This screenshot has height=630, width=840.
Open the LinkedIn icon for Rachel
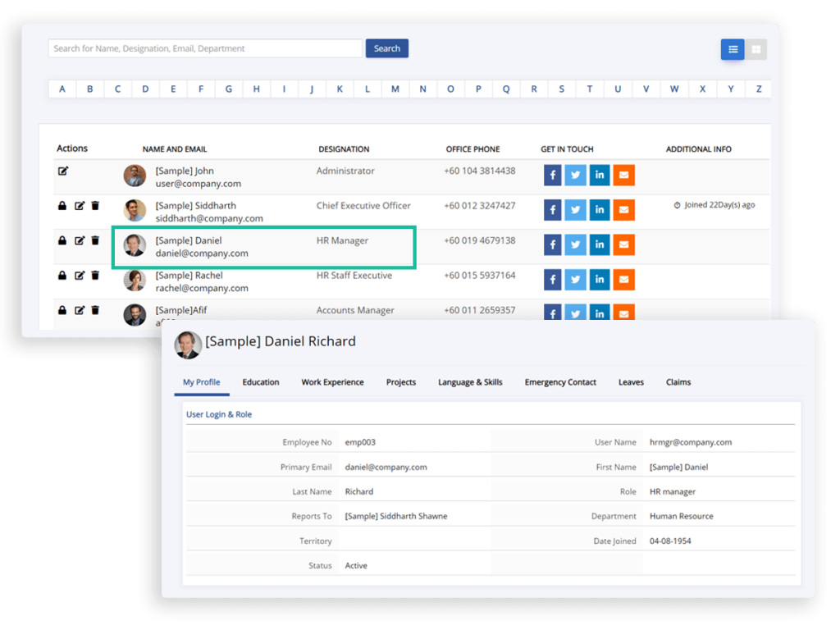[x=600, y=280]
